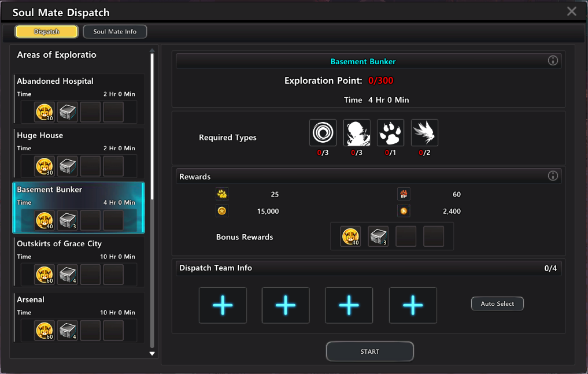Select Basement Bunker exploration area

point(79,208)
